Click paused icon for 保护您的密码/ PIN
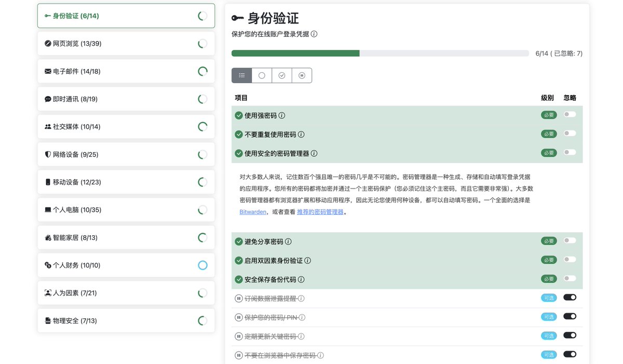 click(239, 317)
